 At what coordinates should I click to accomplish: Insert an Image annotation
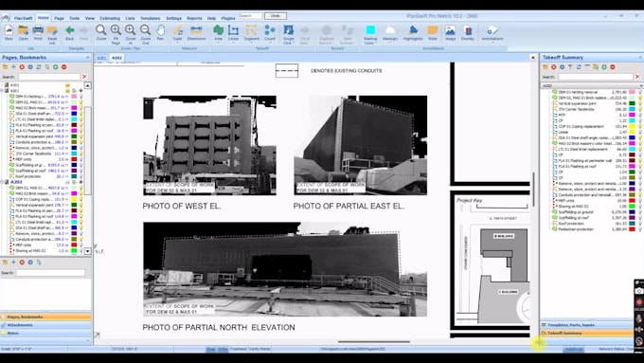tap(450, 32)
